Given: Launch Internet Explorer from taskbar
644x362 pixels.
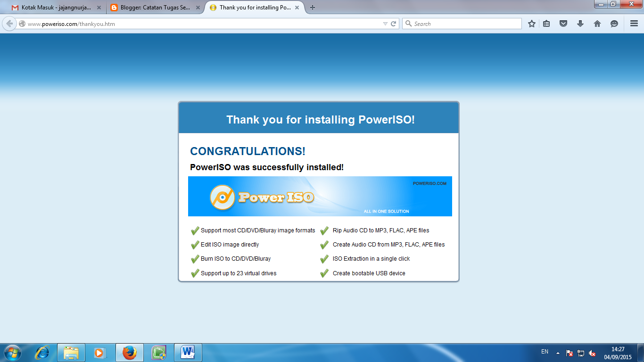Looking at the screenshot, I should [x=42, y=353].
